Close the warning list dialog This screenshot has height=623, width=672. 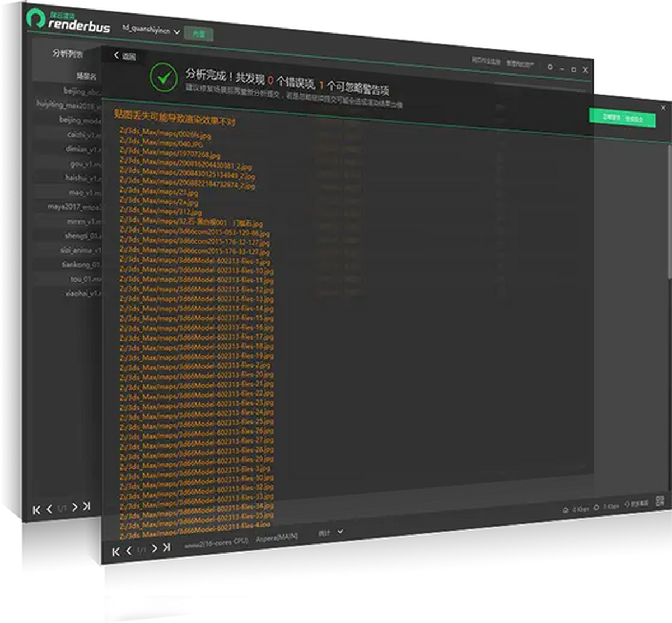click(x=663, y=108)
